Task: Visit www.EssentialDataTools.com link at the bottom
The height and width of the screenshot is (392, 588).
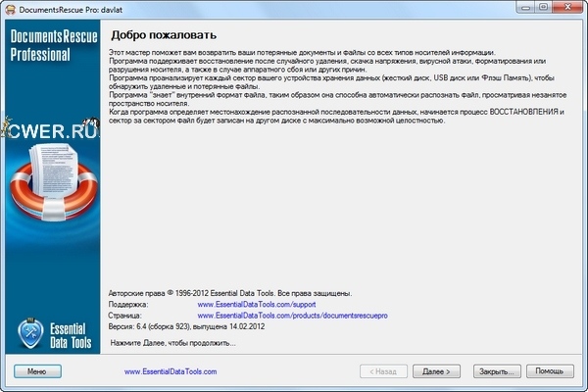Action: (x=171, y=372)
